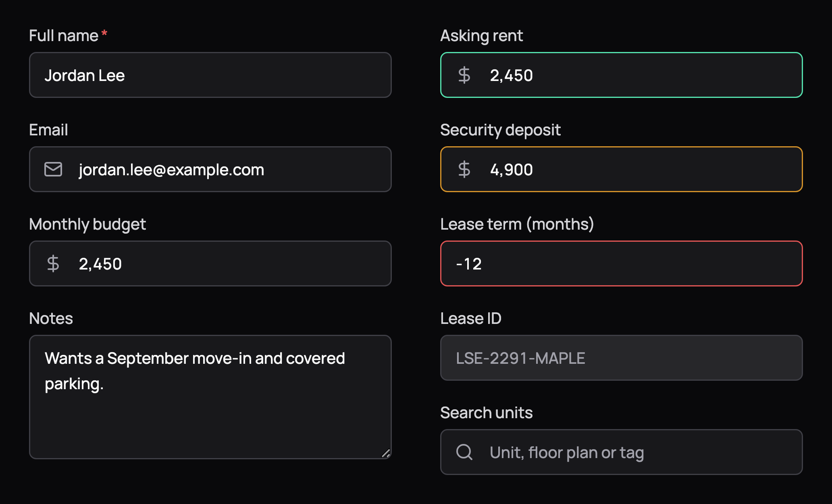This screenshot has height=504, width=832.
Task: Click the Security deposit label
Action: [500, 130]
